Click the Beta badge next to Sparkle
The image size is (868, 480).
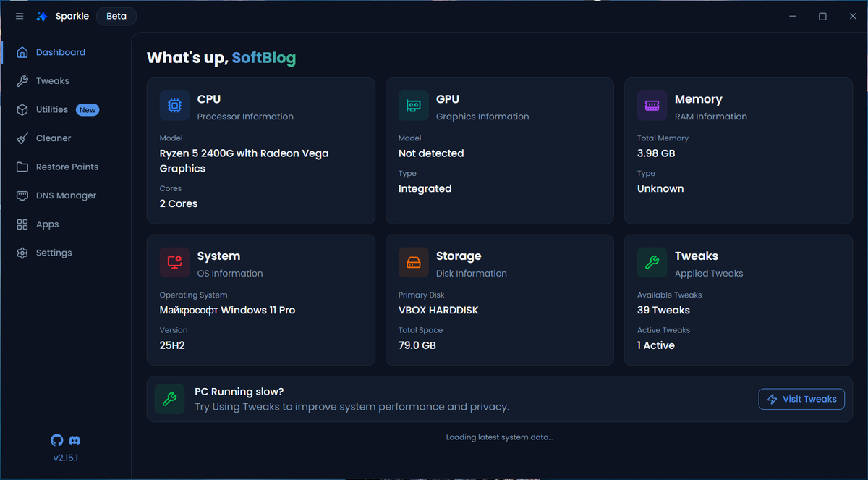click(116, 16)
